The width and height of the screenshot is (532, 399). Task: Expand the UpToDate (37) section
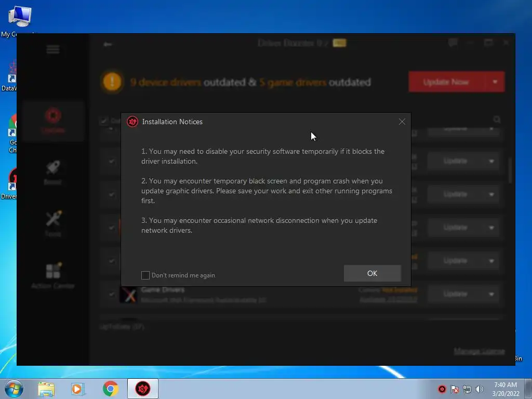pos(122,327)
